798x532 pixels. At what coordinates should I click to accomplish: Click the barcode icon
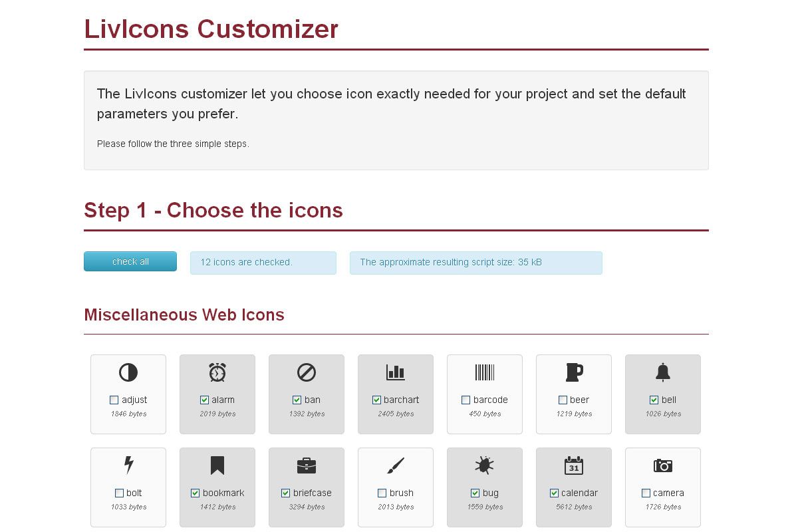pos(485,372)
